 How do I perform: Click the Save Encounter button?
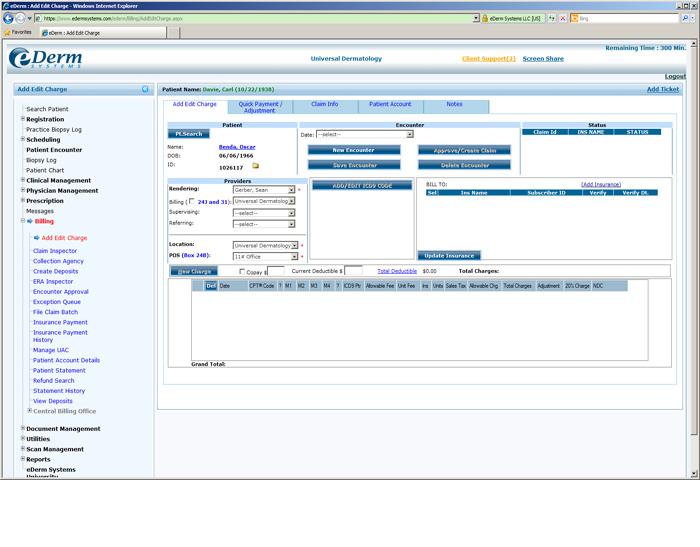pyautogui.click(x=354, y=165)
